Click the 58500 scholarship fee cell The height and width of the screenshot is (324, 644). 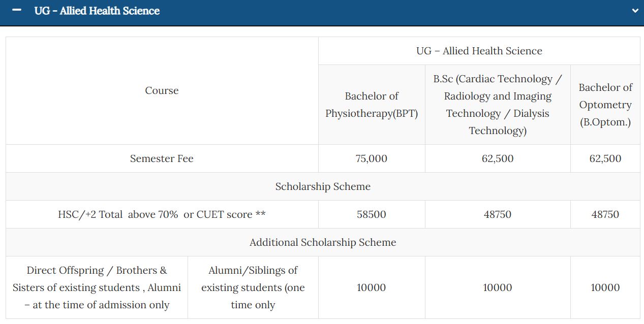coord(372,214)
